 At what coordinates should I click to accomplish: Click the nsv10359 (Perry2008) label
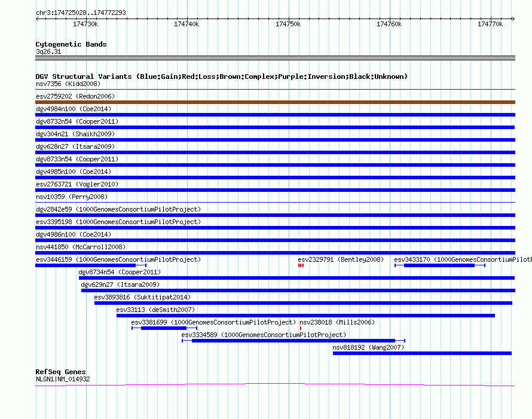pyautogui.click(x=72, y=197)
